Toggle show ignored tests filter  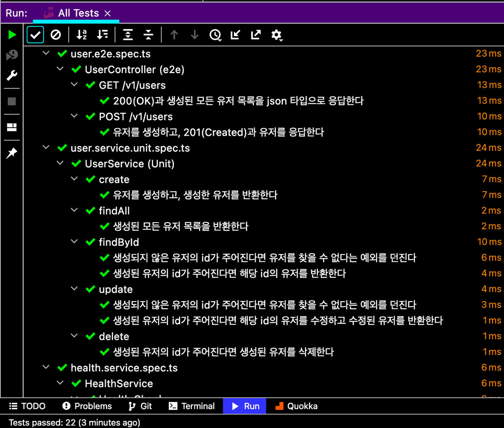(55, 34)
